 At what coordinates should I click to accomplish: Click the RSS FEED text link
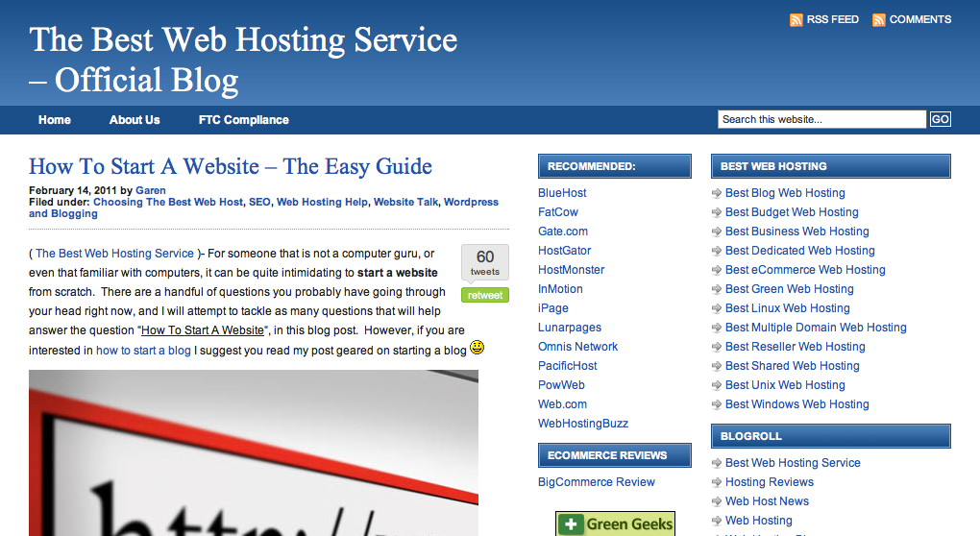(x=832, y=20)
